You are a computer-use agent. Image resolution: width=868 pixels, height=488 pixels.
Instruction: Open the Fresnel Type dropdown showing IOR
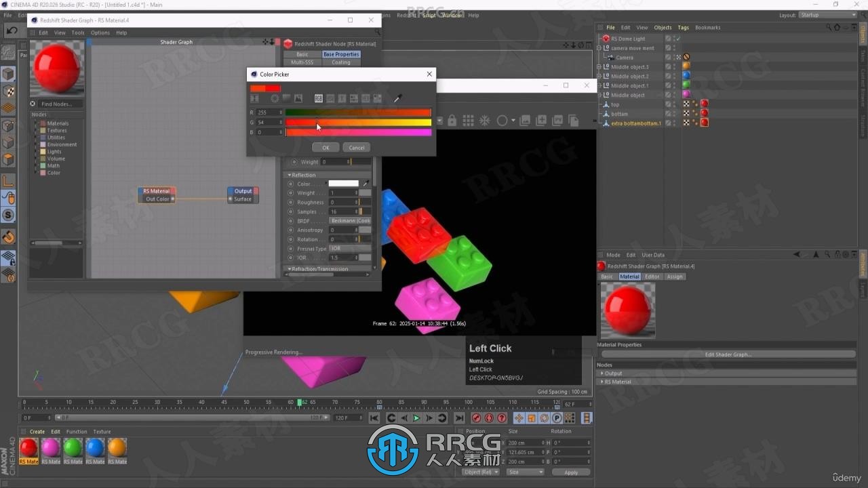[x=350, y=249]
